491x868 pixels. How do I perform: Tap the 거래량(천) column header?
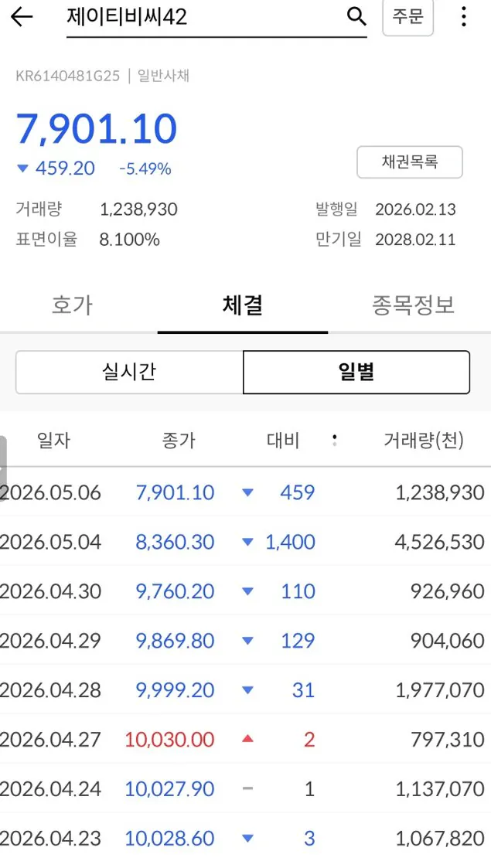click(424, 441)
